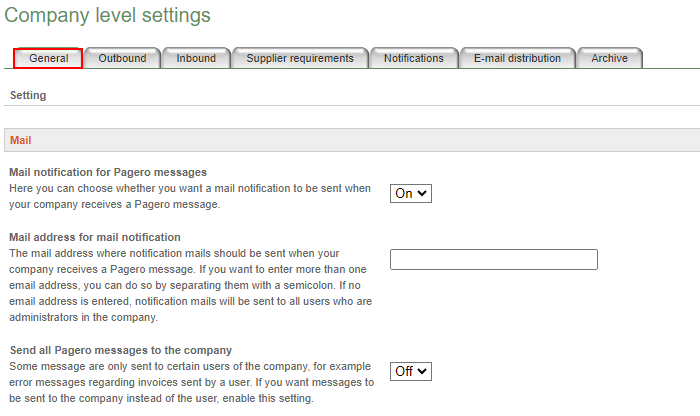
Task: Click 'Mail address for mail notification' heading
Action: (95, 237)
